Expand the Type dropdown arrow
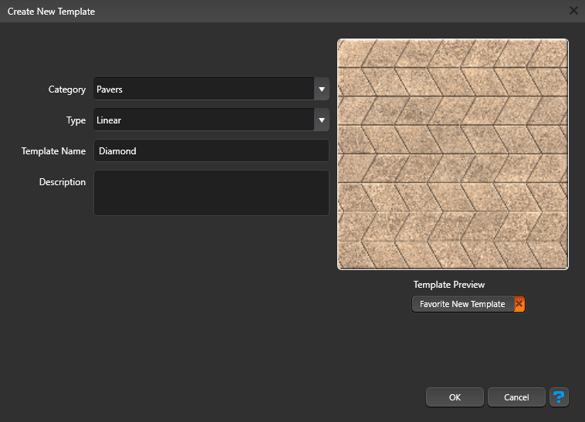This screenshot has height=422, width=585. pyautogui.click(x=321, y=120)
